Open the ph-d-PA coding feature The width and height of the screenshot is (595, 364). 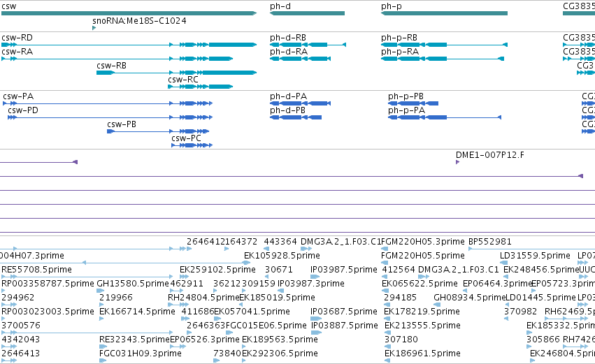pyautogui.click(x=300, y=103)
